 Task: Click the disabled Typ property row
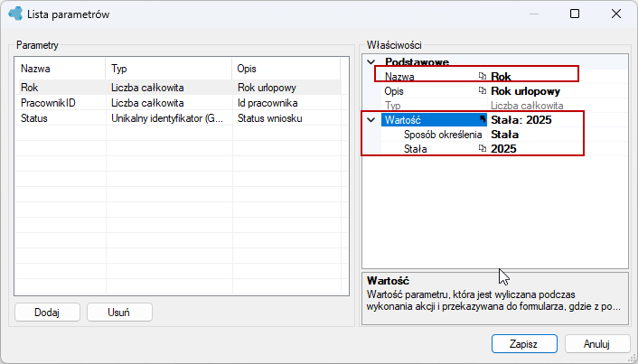tap(504, 106)
